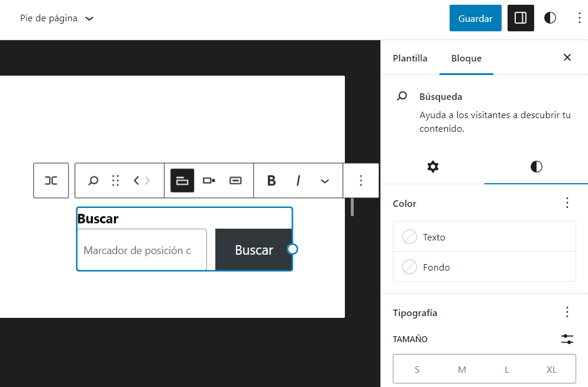Select the parent block justify icon

click(x=51, y=181)
